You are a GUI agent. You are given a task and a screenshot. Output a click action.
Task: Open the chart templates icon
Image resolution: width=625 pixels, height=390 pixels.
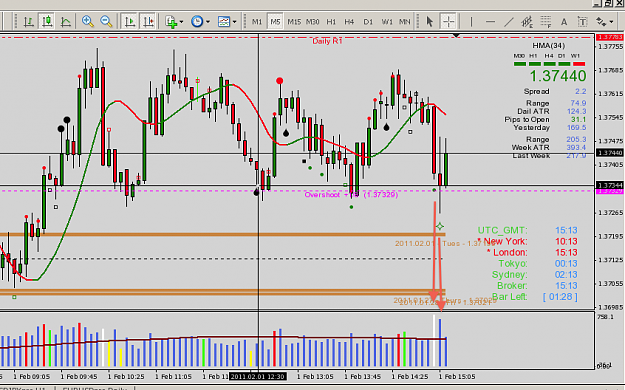pyautogui.click(x=224, y=22)
